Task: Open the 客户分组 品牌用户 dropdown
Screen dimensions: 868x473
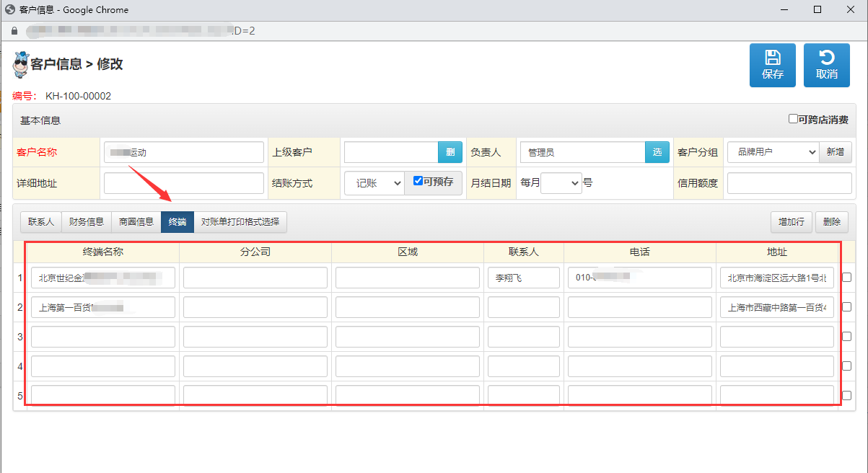Action: (773, 152)
